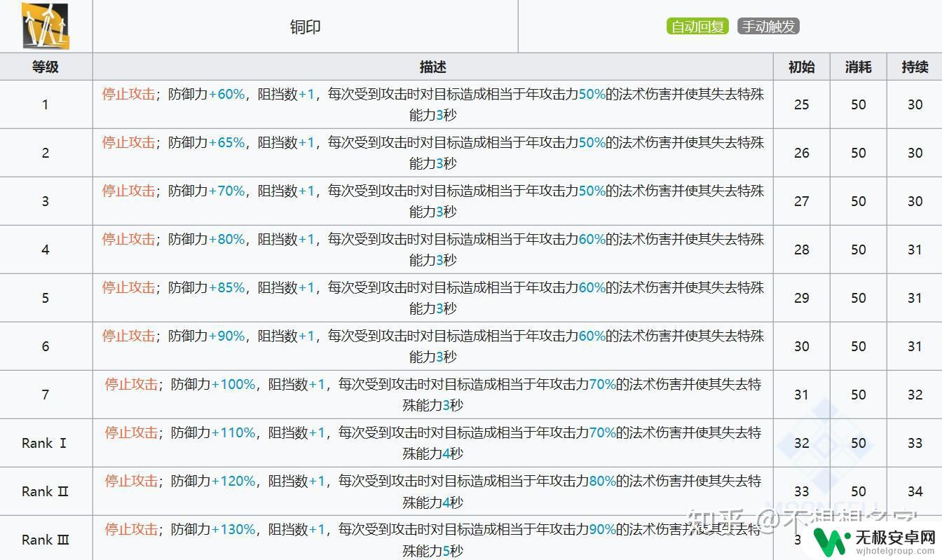Select level 2 row label

pyautogui.click(x=46, y=153)
